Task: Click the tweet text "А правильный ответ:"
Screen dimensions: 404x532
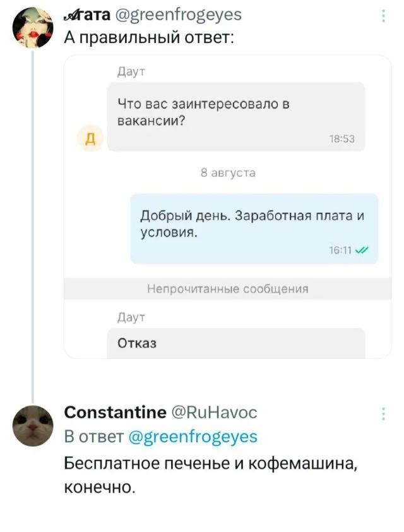Action: [150, 37]
